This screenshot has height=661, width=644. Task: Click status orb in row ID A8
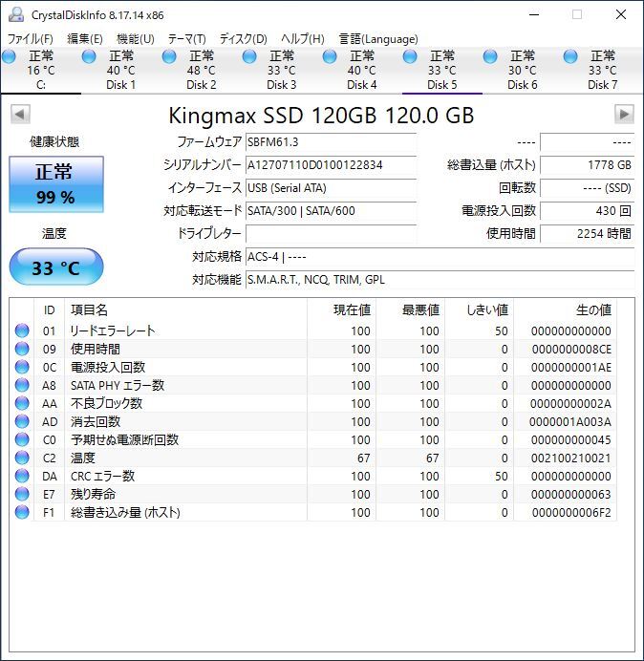click(x=22, y=385)
